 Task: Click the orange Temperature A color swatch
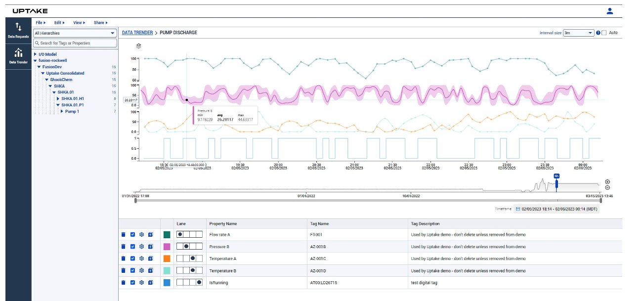point(167,258)
